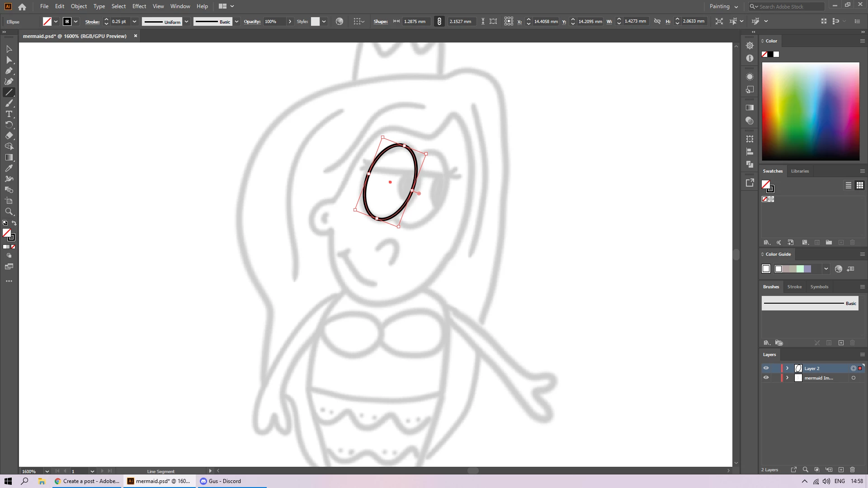Select the Paintbrush tool

coord(9,103)
